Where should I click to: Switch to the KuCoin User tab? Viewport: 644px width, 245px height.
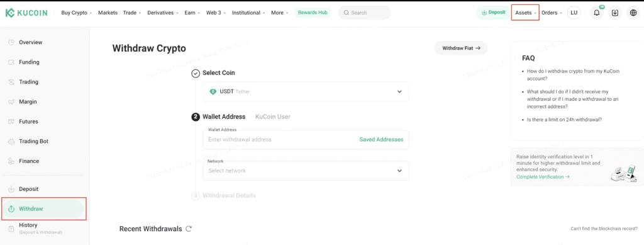coord(273,117)
